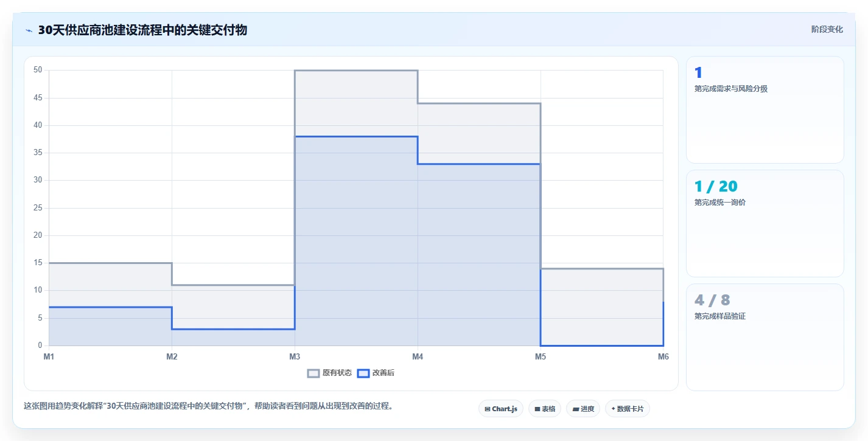Click the M1 axis label

click(49, 357)
